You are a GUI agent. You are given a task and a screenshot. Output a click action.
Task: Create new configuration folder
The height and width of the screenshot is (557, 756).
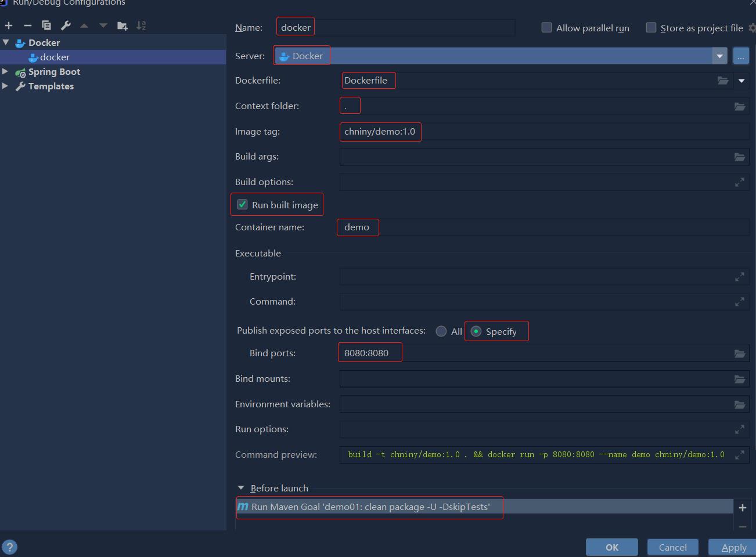click(123, 26)
